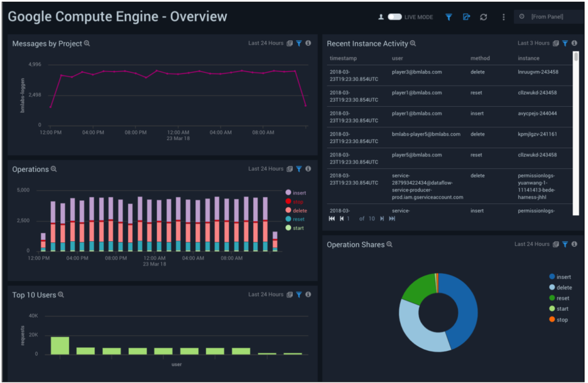
Task: Open Operations panel in search (magnifier)
Action: pyautogui.click(x=53, y=169)
